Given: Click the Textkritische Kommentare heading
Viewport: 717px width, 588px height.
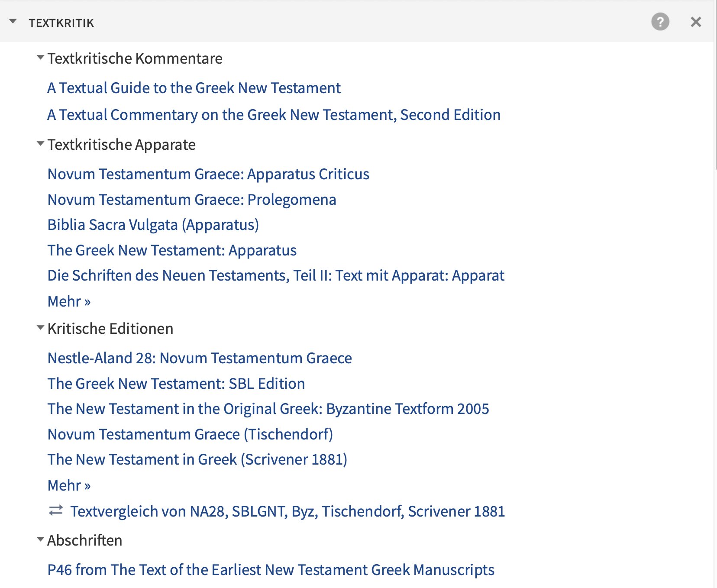Looking at the screenshot, I should click(x=135, y=58).
